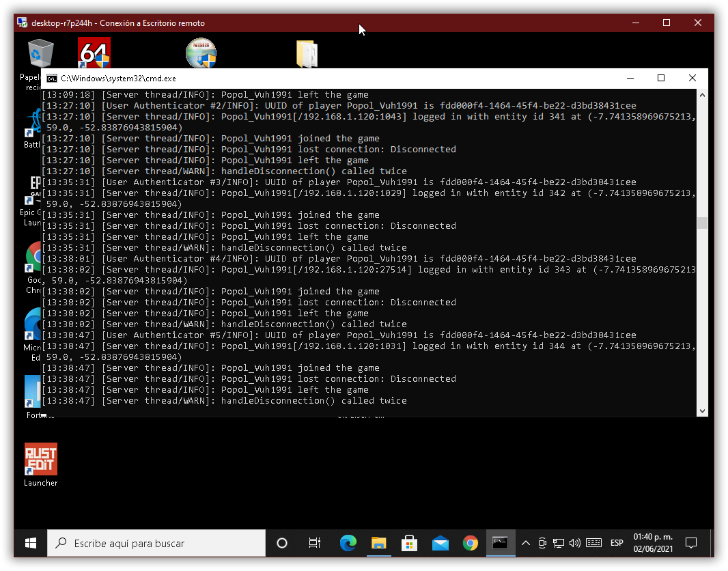Open Task View in the taskbar
This screenshot has height=571, width=728.
point(315,543)
